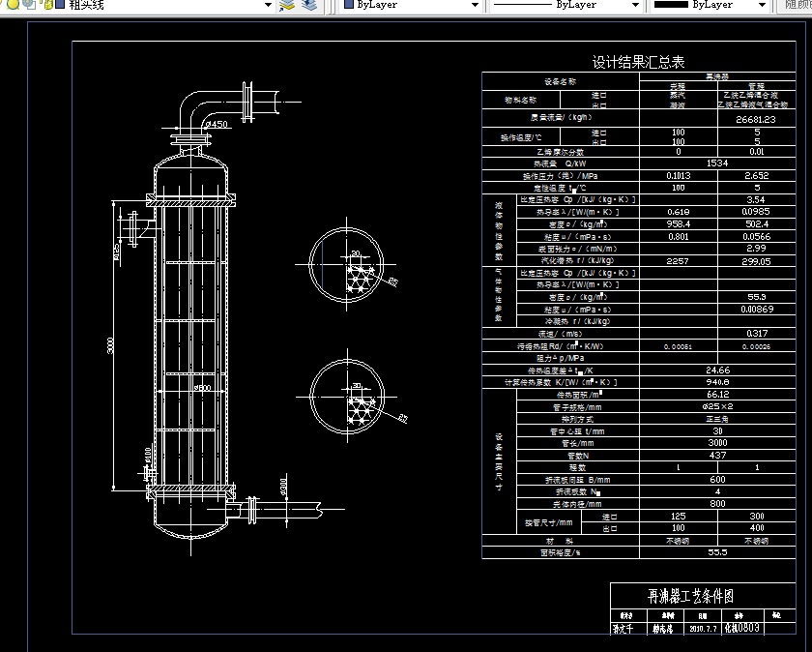Select nozzle inlet size value 125

click(679, 517)
